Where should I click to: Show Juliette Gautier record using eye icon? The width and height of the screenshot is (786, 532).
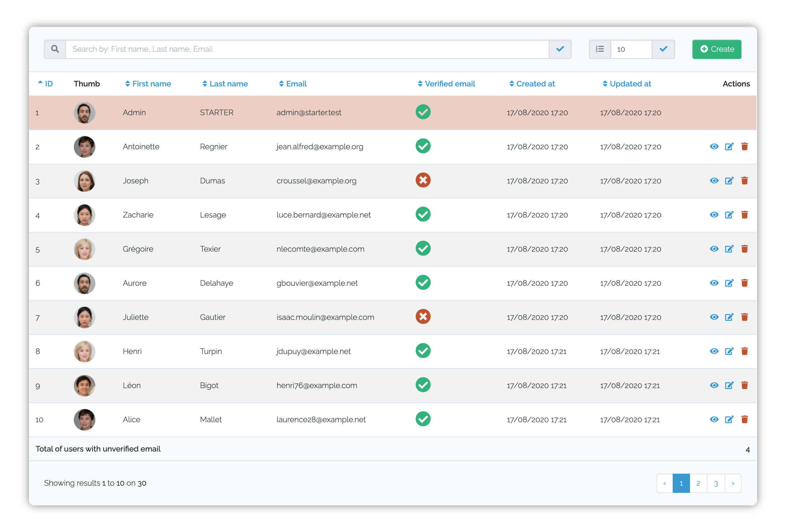(714, 317)
